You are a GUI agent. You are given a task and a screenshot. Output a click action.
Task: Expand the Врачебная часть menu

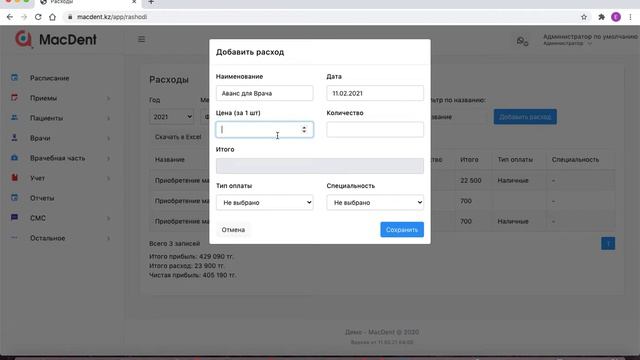(x=61, y=158)
